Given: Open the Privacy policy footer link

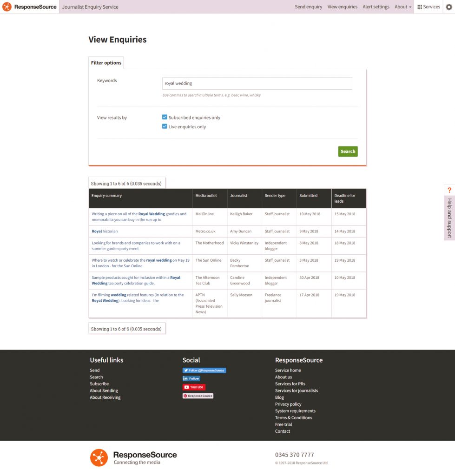Looking at the screenshot, I should pyautogui.click(x=288, y=404).
